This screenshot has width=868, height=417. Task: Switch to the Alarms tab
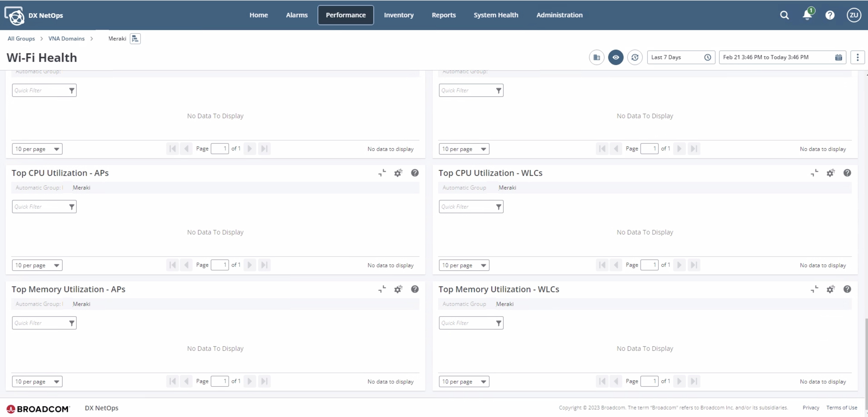tap(297, 15)
